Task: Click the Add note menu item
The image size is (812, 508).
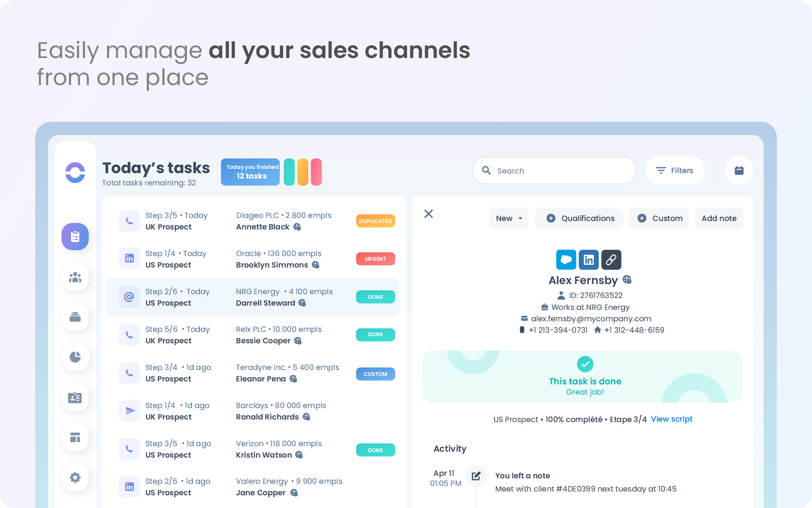Action: coord(719,218)
